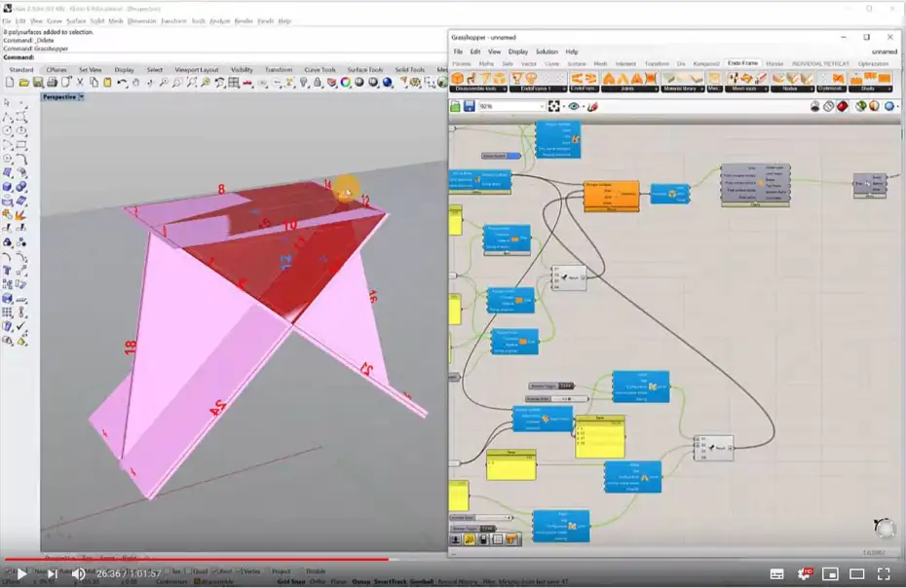Open Grasshopper's save document icon below the menus
This screenshot has height=588, width=906.
click(x=470, y=105)
